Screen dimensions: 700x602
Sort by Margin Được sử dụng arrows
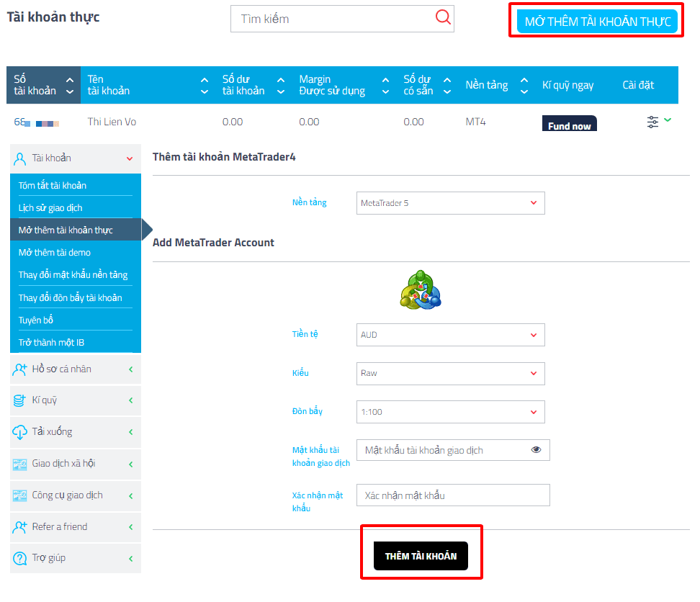coord(386,85)
